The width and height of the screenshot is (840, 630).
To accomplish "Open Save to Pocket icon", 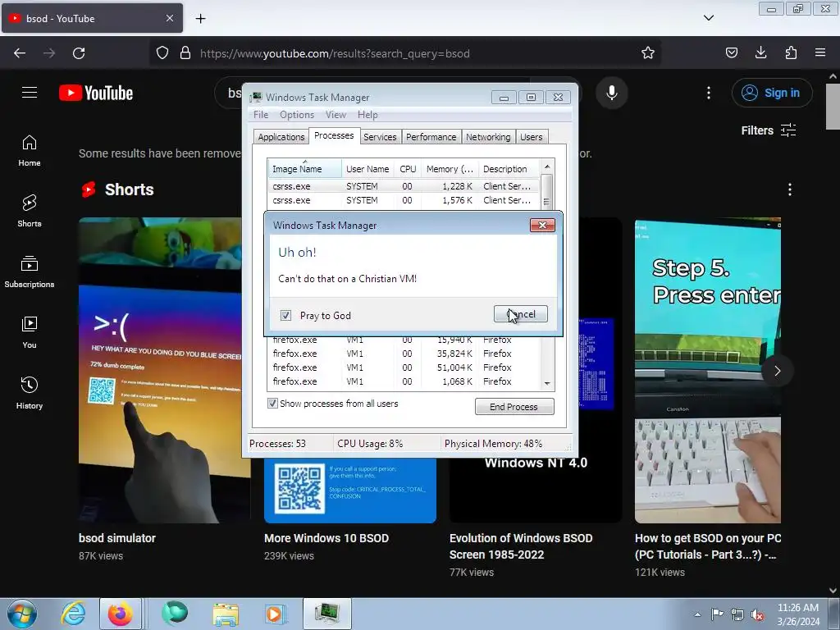I will (731, 53).
